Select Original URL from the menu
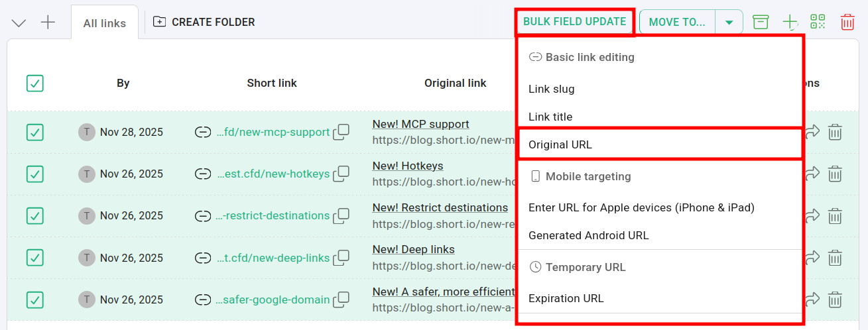The image size is (868, 330). coord(560,144)
